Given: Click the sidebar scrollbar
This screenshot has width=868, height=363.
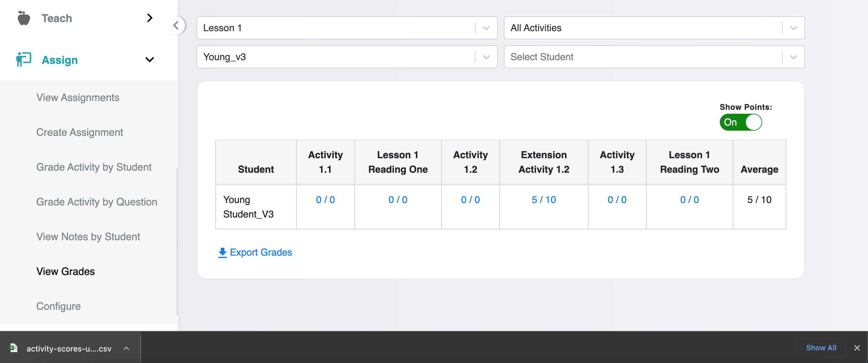Looking at the screenshot, I should [177, 241].
